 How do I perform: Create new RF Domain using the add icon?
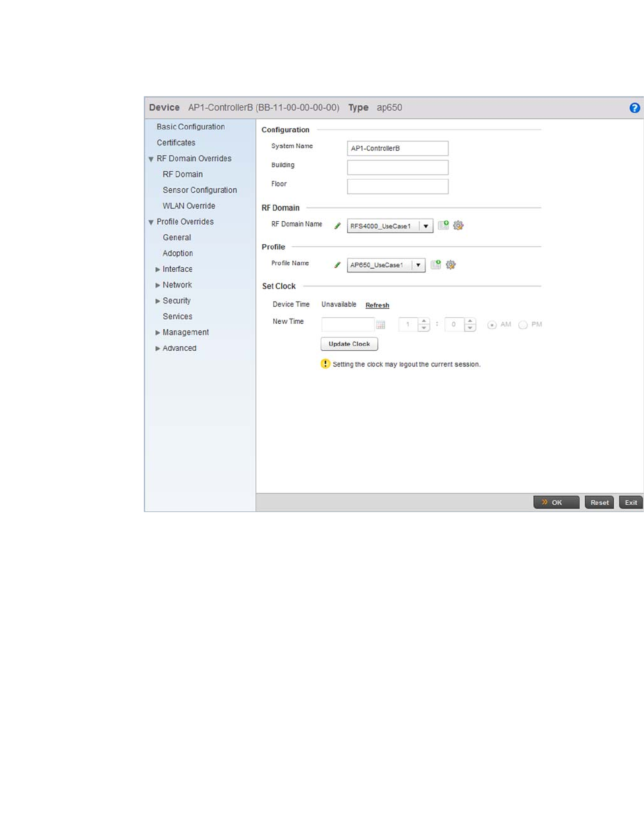(x=444, y=225)
